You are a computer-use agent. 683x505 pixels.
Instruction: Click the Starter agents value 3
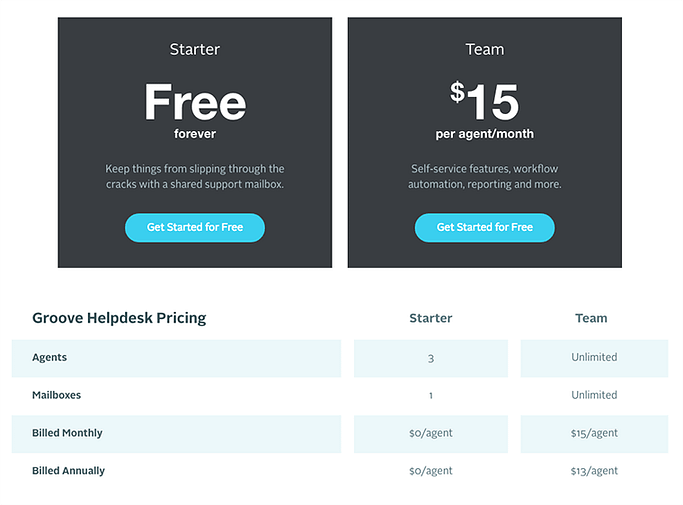click(x=431, y=359)
